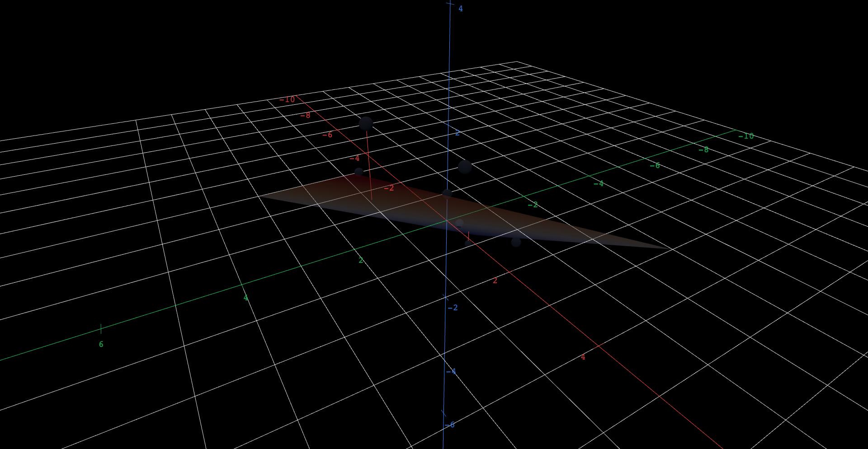This screenshot has height=449, width=868.
Task: Click the blue axis label 4
Action: [461, 9]
